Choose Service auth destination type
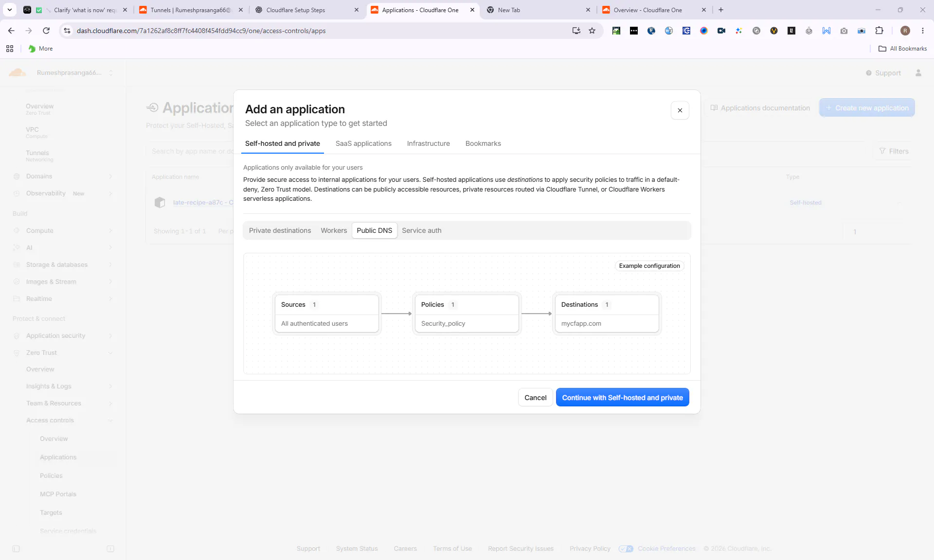Screen dimensions: 934x560 click(x=421, y=230)
